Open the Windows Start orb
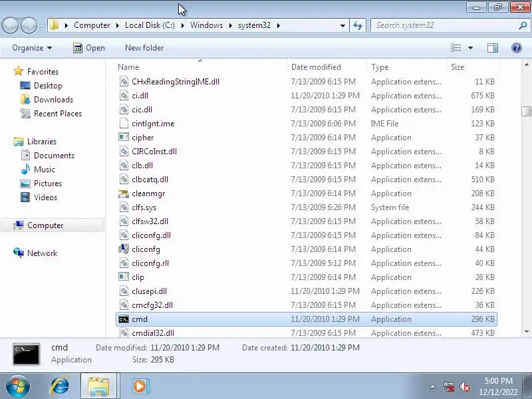Viewport: 532px width, 399px height. coord(18,386)
